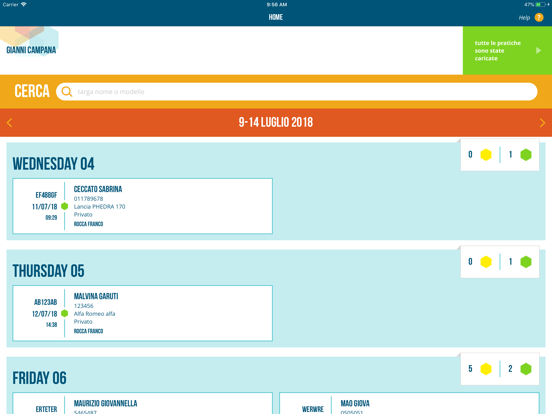Go to previous week arrow
552x414 pixels.
[10, 123]
